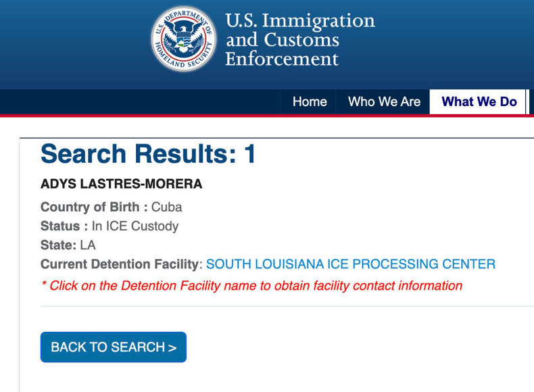Click the Current Detention Facility label

point(122,264)
